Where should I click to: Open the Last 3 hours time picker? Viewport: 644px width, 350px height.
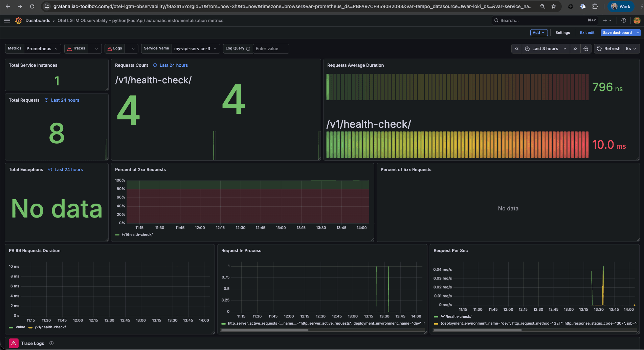pos(546,49)
